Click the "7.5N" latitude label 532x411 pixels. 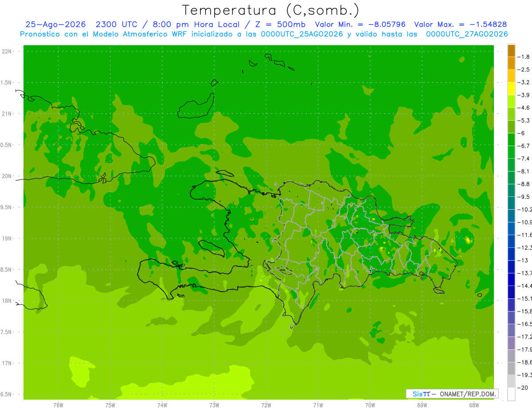[x=6, y=332]
